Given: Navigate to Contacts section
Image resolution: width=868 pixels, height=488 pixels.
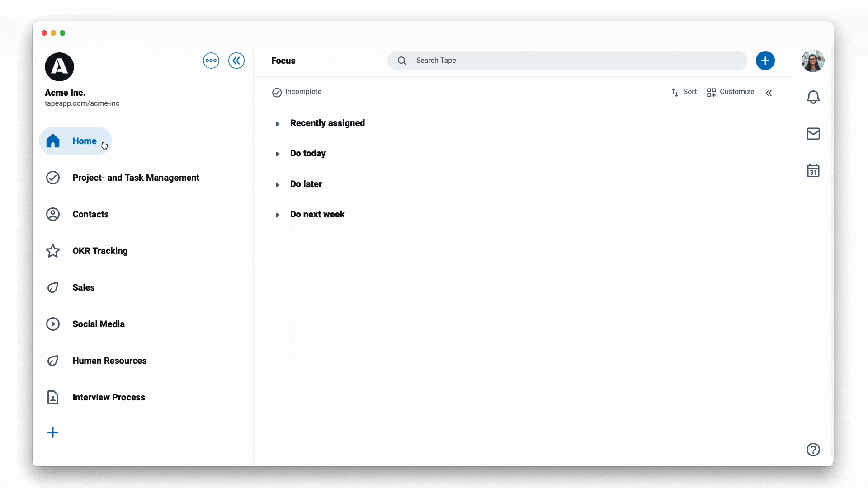Looking at the screenshot, I should [x=90, y=214].
